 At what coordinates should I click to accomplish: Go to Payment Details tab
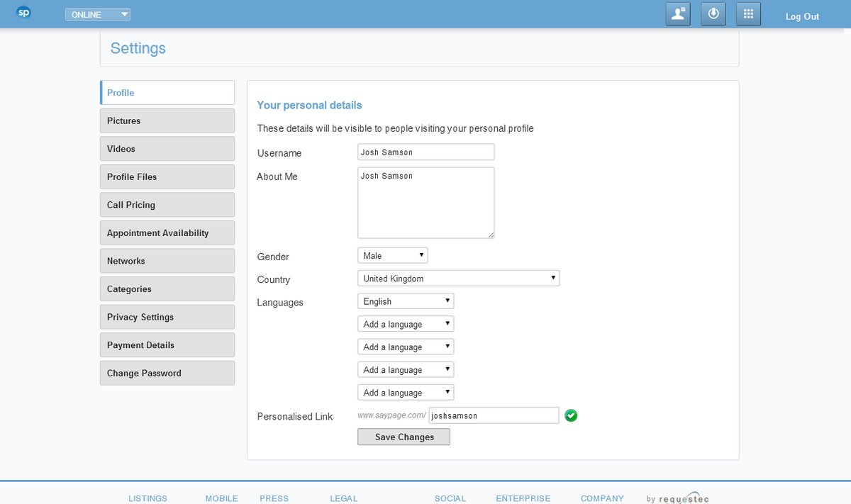(167, 345)
